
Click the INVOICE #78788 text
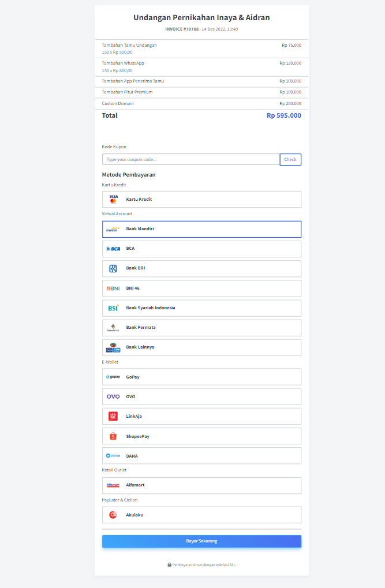(x=182, y=29)
